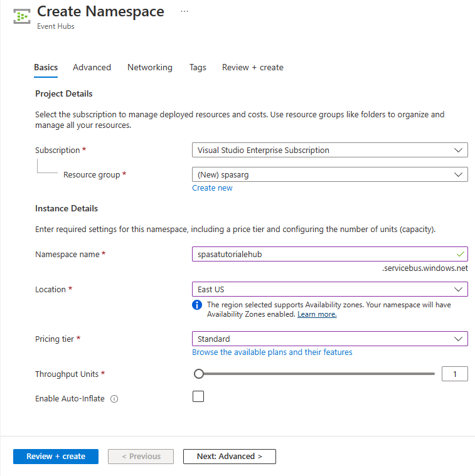Screen dimensions: 475x476
Task: Click the Namespace name input field
Action: point(323,254)
